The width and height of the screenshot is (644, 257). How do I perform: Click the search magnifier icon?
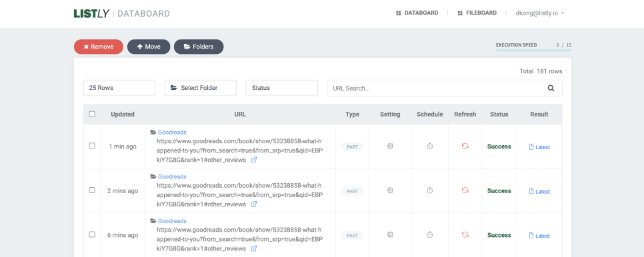pyautogui.click(x=551, y=88)
